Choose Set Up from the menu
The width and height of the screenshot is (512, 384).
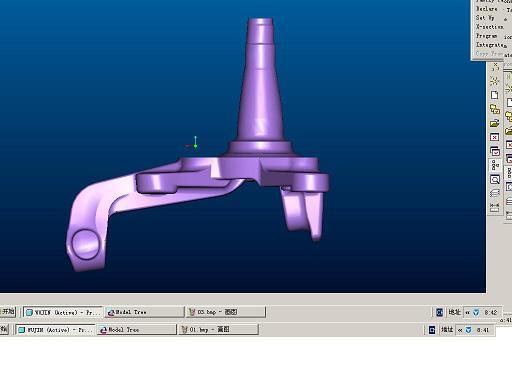[485, 18]
